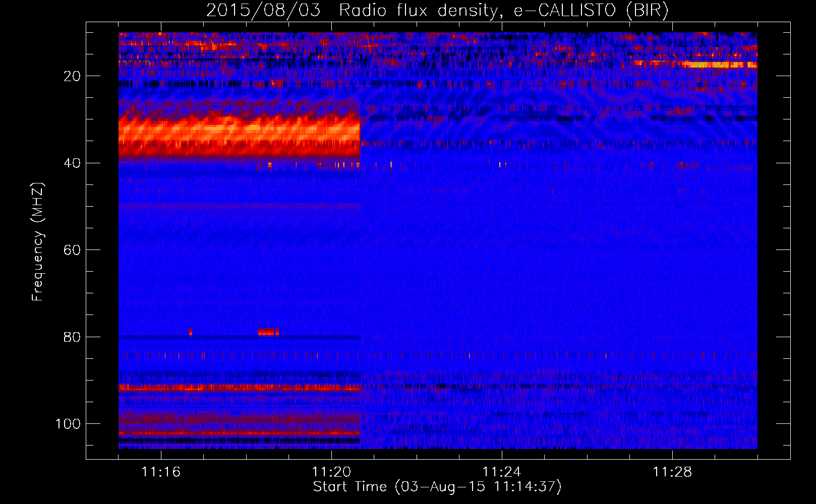Click the '20' frequency tick label
Viewport: 816px width, 504px height.
pyautogui.click(x=72, y=76)
